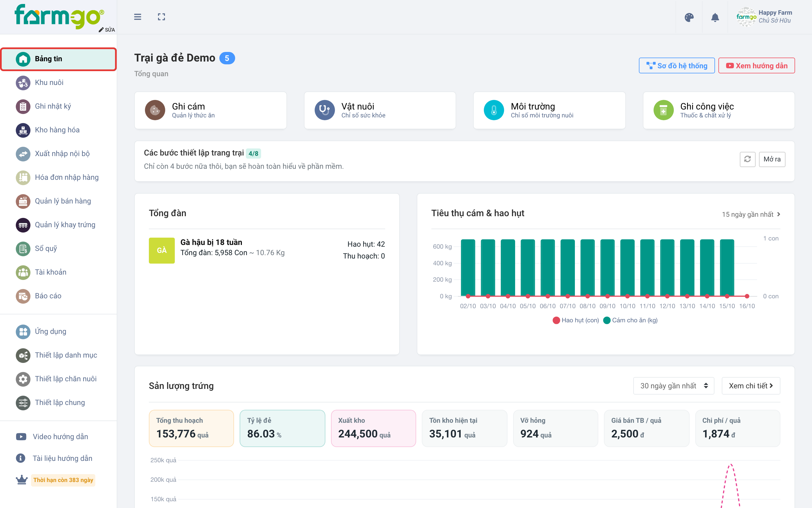This screenshot has height=508, width=812.
Task: Open the Ghi công việc card
Action: 719,110
